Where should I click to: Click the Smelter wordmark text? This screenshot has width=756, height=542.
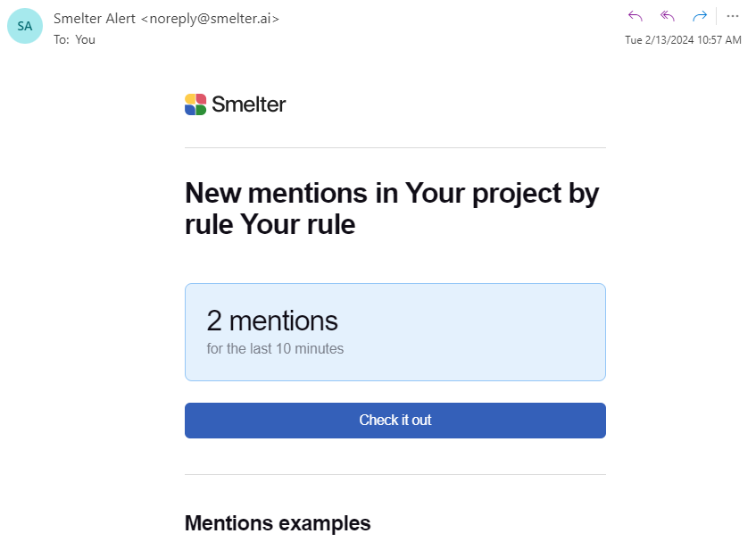[249, 104]
